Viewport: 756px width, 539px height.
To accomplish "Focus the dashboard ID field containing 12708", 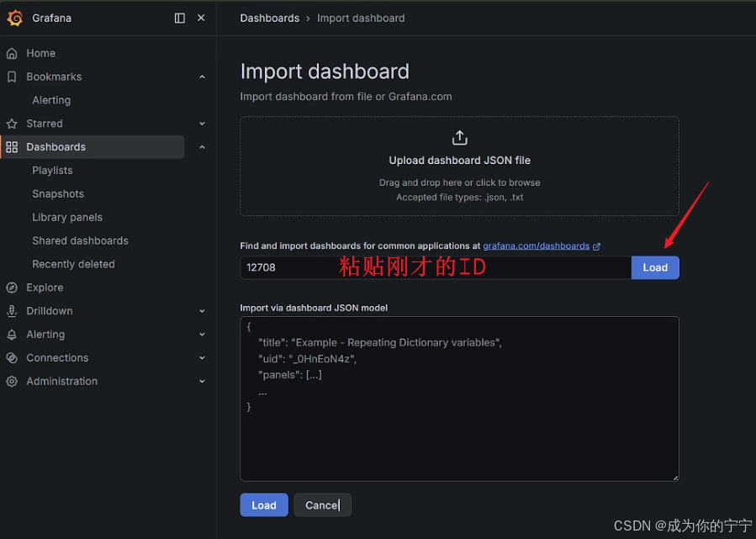I will [x=436, y=267].
